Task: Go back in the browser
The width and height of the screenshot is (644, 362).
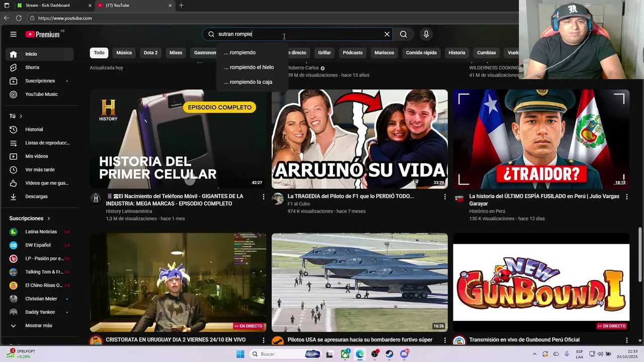Action: (x=7, y=18)
